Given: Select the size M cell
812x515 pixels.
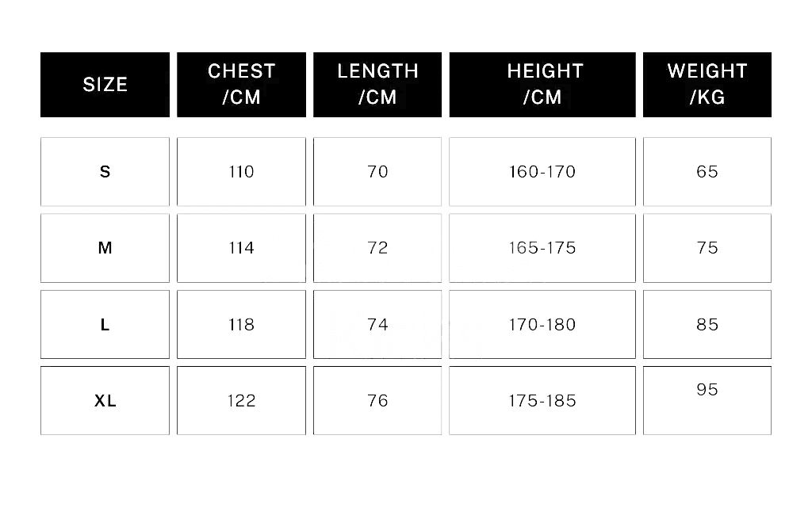Looking at the screenshot, I should [105, 248].
